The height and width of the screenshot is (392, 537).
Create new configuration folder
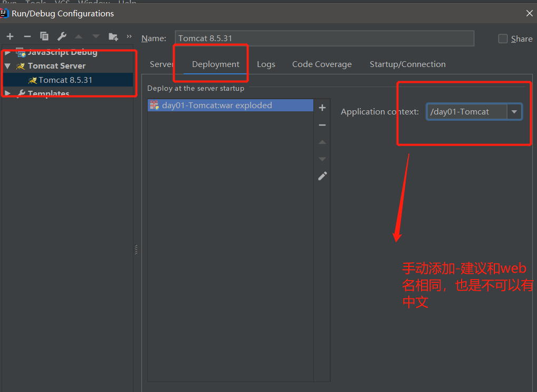pos(113,36)
